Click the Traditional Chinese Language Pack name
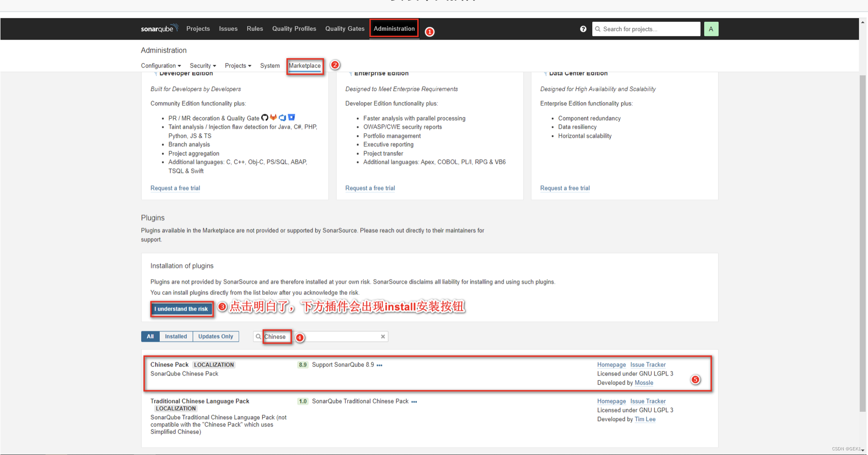868x455 pixels. click(x=200, y=401)
